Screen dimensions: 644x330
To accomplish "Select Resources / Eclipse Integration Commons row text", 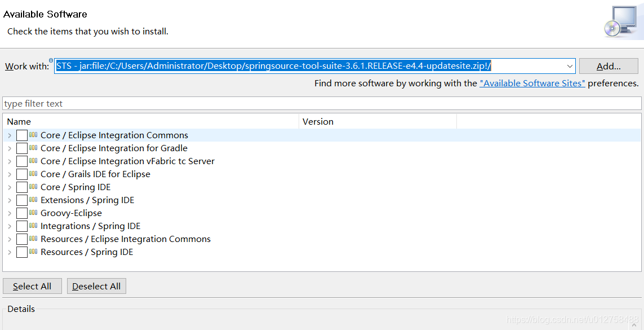I will point(126,239).
